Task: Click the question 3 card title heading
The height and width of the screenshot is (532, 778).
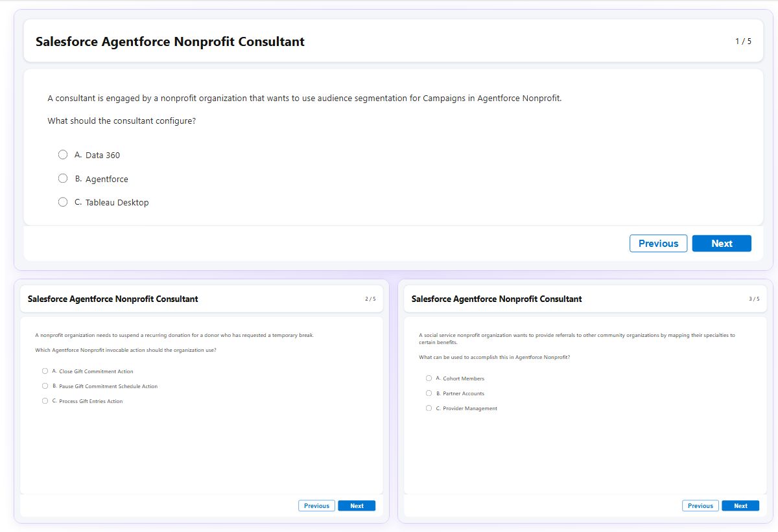Action: coord(497,299)
